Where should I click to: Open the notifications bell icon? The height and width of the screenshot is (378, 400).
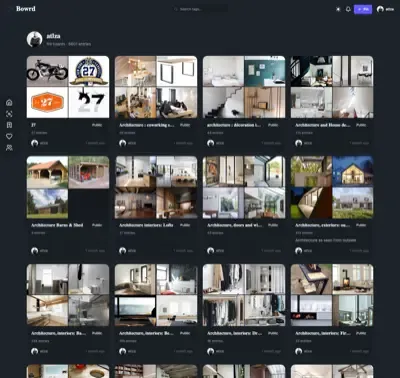coord(348,9)
